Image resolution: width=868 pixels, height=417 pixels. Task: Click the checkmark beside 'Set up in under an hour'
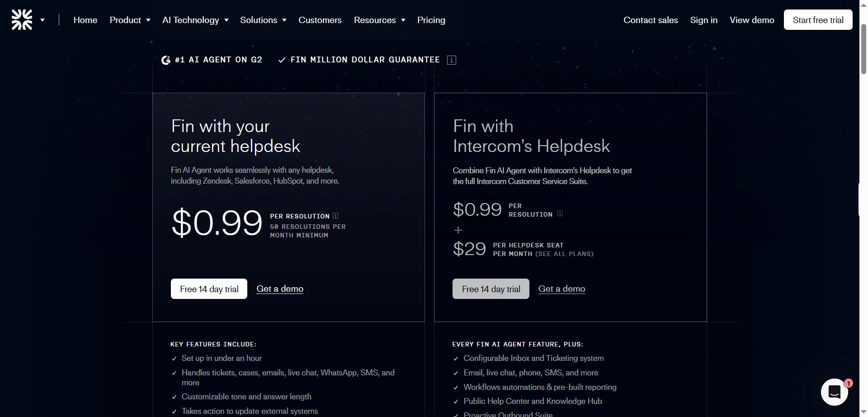174,359
